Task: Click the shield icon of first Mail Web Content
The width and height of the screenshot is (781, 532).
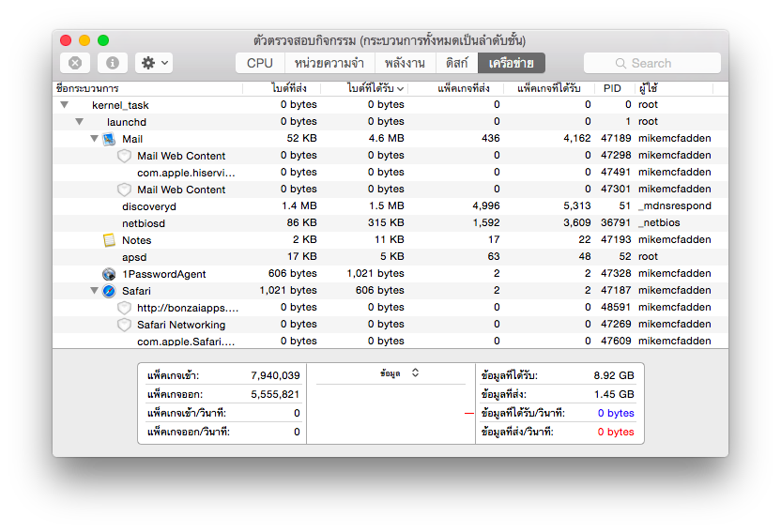Action: click(x=124, y=156)
